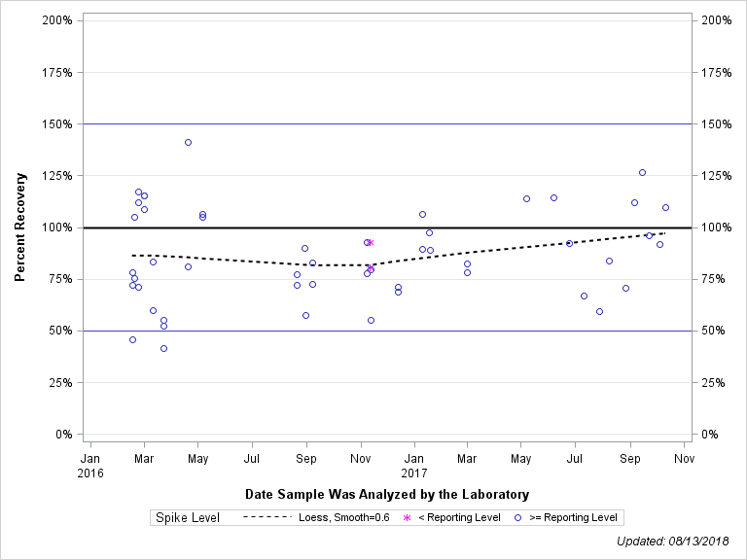Select the "Spike Level" legend heading
This screenshot has width=747, height=560.
(x=187, y=517)
